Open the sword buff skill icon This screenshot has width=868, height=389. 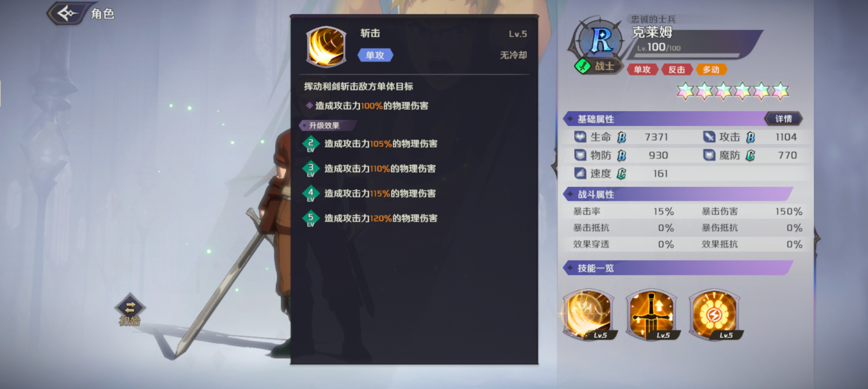coord(651,315)
